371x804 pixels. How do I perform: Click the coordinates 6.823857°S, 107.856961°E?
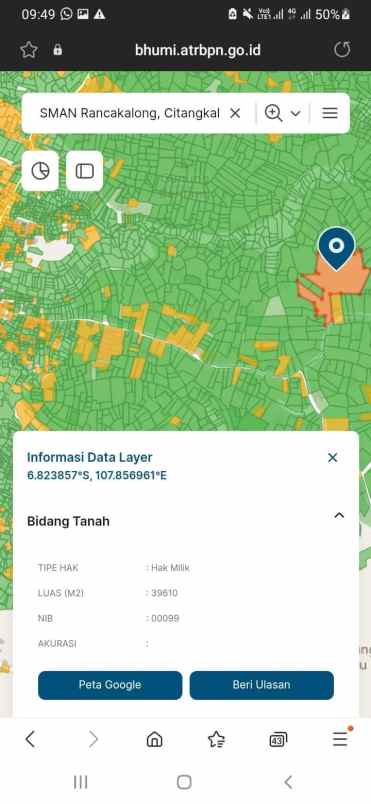pyautogui.click(x=97, y=475)
